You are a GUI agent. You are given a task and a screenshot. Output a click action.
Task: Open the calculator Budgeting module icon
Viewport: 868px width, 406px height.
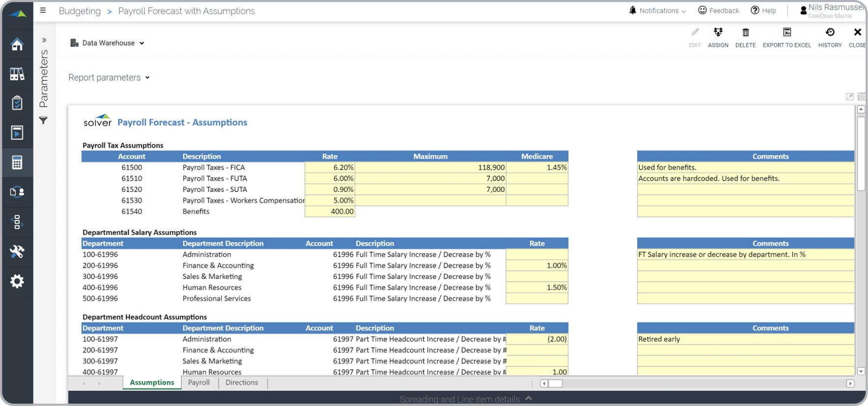(17, 162)
